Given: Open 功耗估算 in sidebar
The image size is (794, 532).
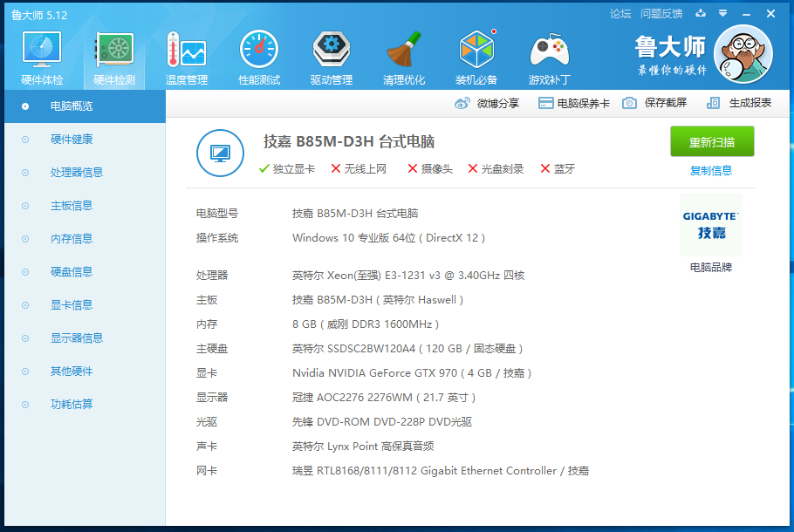Looking at the screenshot, I should (86, 405).
